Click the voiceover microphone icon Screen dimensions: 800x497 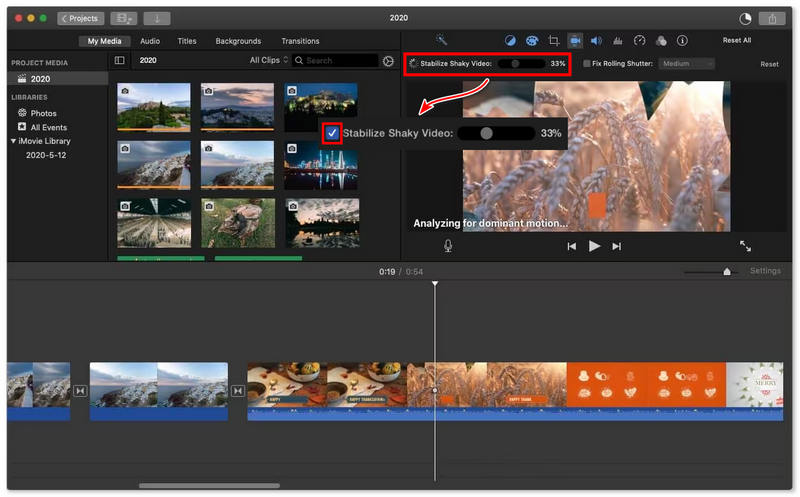click(448, 246)
